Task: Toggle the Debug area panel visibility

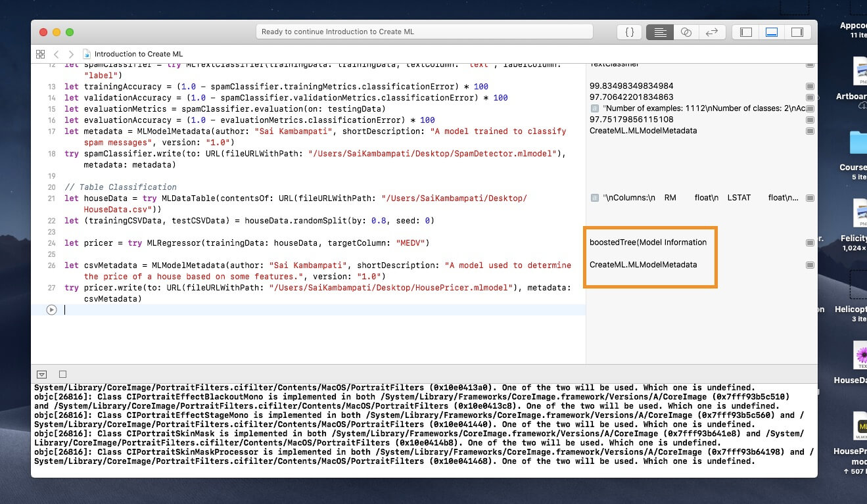Action: [x=772, y=32]
